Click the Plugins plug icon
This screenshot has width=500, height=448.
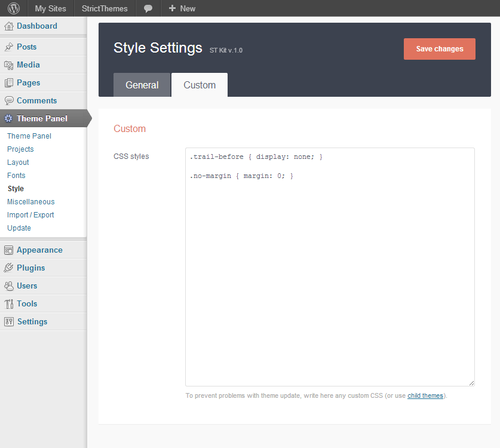[9, 268]
